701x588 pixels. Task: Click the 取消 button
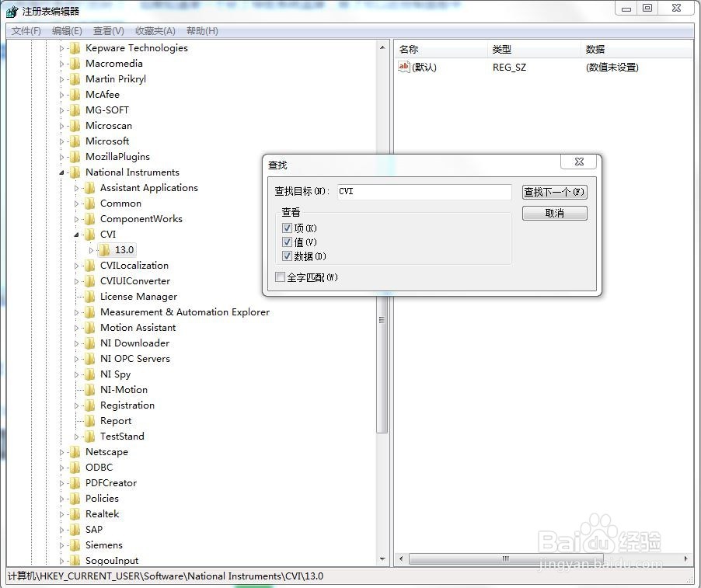[x=554, y=213]
